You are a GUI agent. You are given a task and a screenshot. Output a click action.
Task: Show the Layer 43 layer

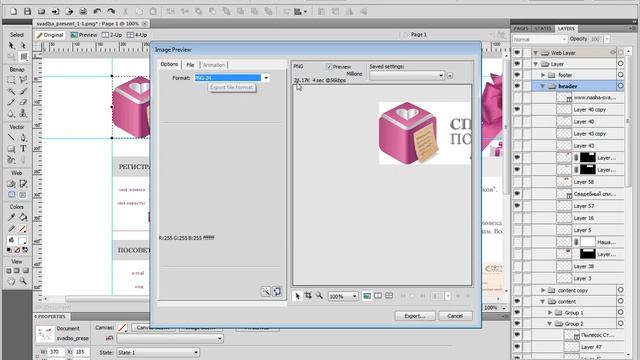[x=517, y=146]
